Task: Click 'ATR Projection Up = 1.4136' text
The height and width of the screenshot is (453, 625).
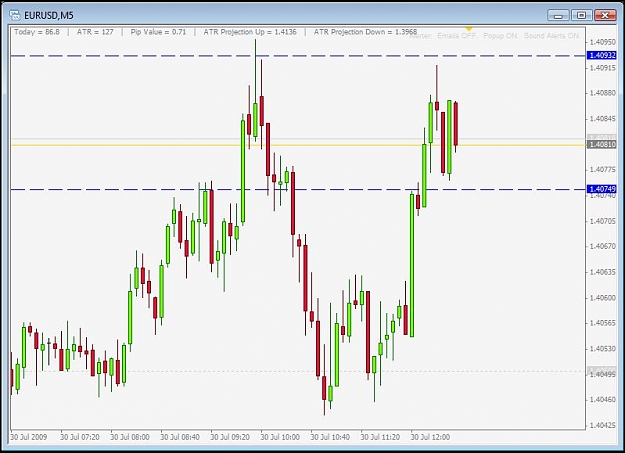Action: (250, 32)
